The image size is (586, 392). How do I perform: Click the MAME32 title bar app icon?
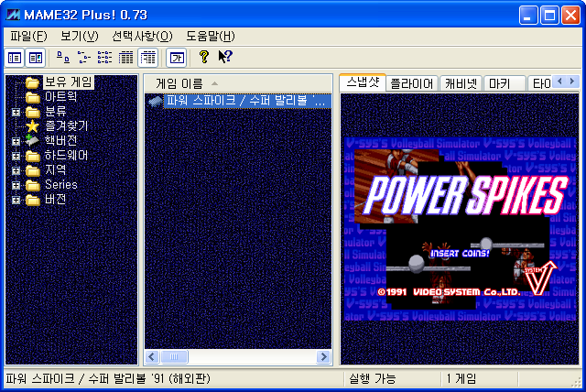[x=13, y=15]
